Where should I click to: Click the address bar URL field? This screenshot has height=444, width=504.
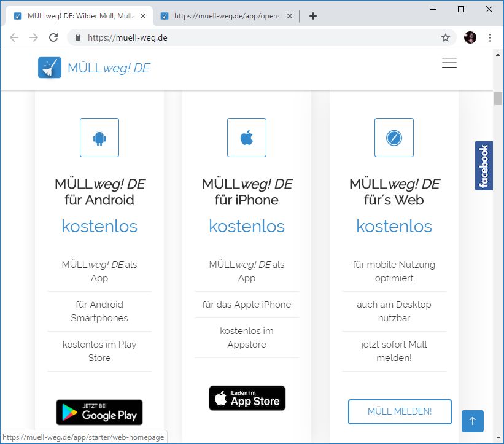258,37
